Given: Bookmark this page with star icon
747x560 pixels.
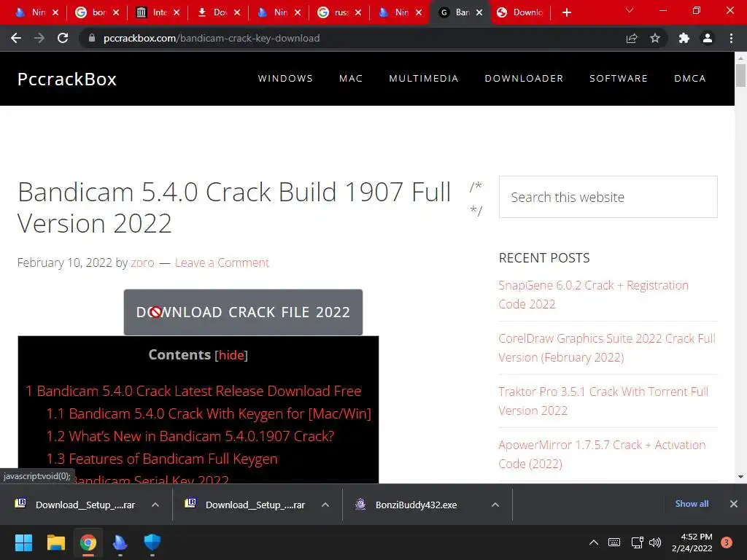Looking at the screenshot, I should click(x=655, y=38).
